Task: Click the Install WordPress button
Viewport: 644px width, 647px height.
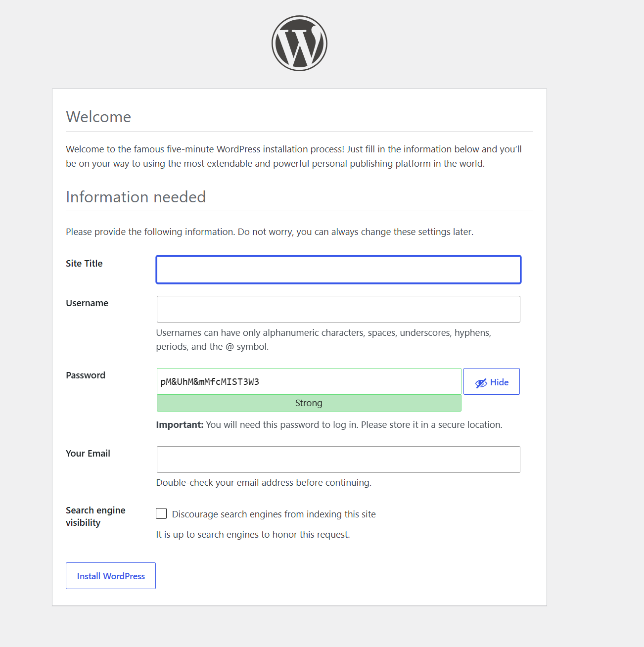Action: (x=111, y=576)
